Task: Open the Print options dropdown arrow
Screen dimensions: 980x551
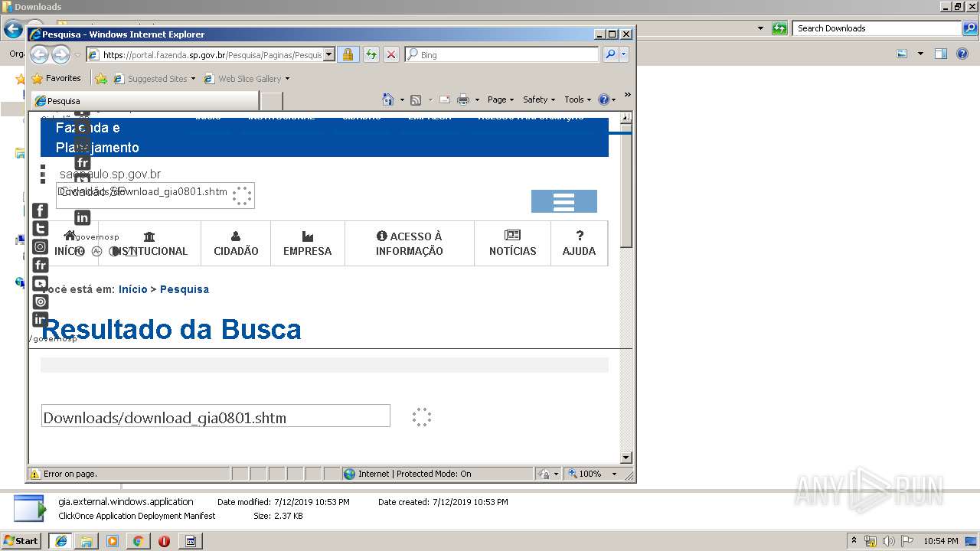Action: 477,99
